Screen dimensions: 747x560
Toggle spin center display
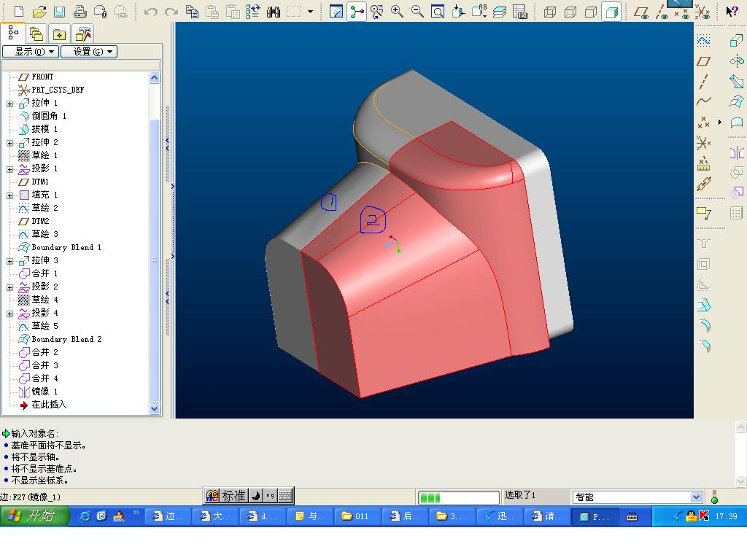[x=356, y=12]
